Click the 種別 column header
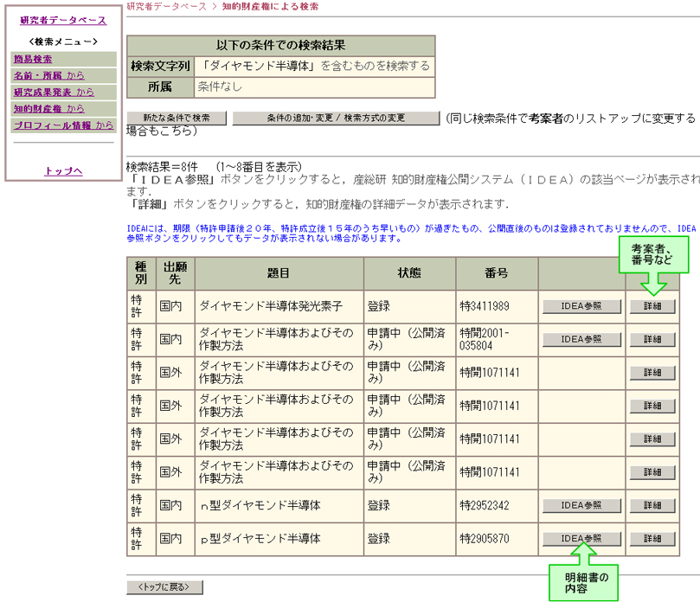Screen dimensions: 700x602 141,273
